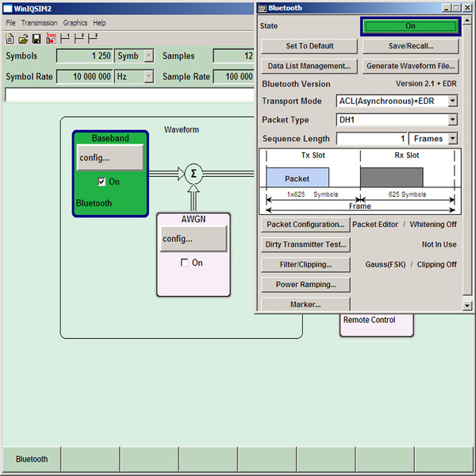Click the '625 Symbols' Rx slot label
The image size is (476, 476).
tap(407, 194)
